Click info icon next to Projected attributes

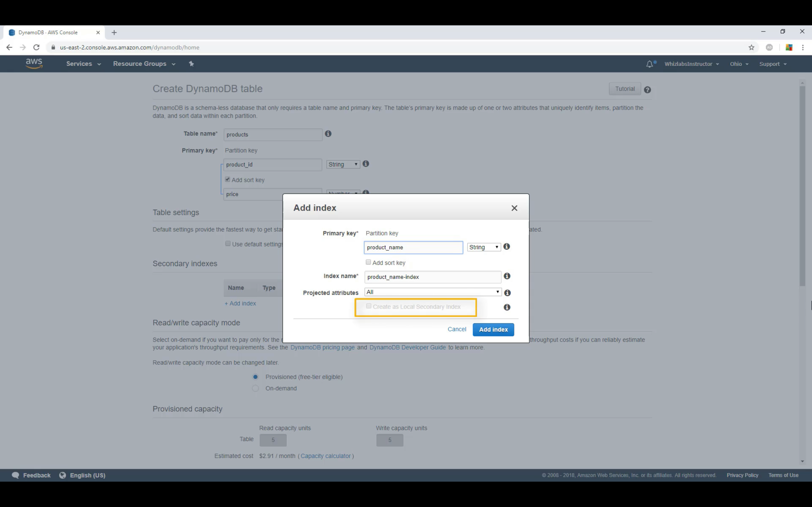coord(507,293)
